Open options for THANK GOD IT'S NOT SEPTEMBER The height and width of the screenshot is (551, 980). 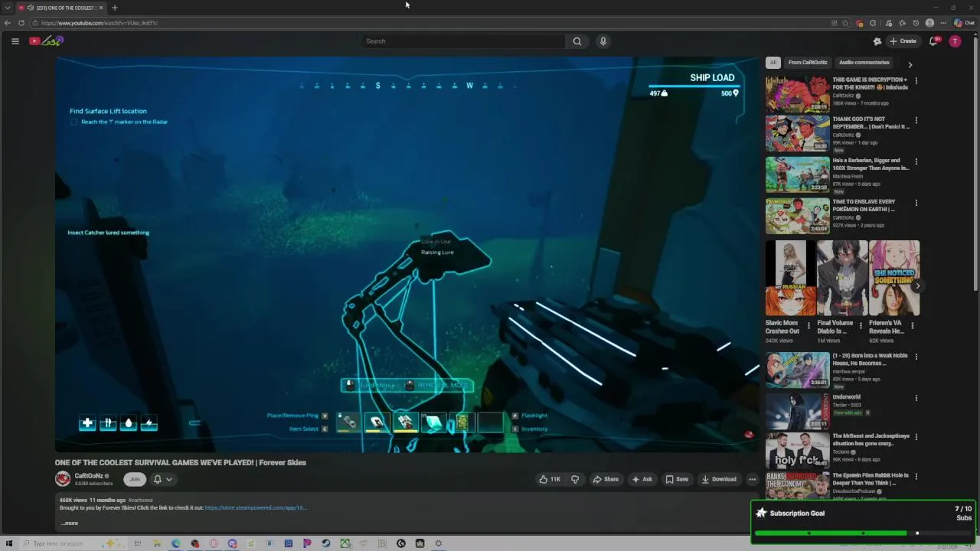click(x=916, y=120)
